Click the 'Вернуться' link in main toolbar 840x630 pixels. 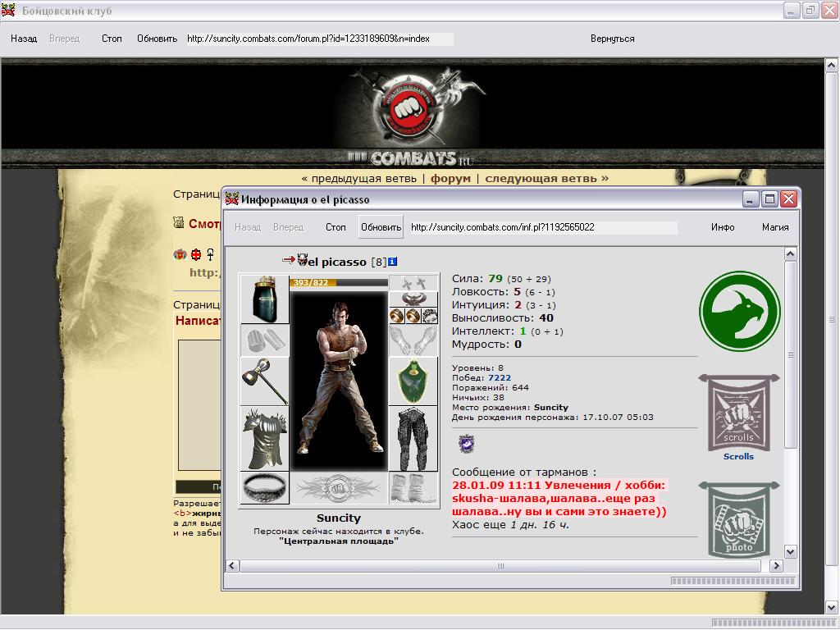[x=612, y=39]
